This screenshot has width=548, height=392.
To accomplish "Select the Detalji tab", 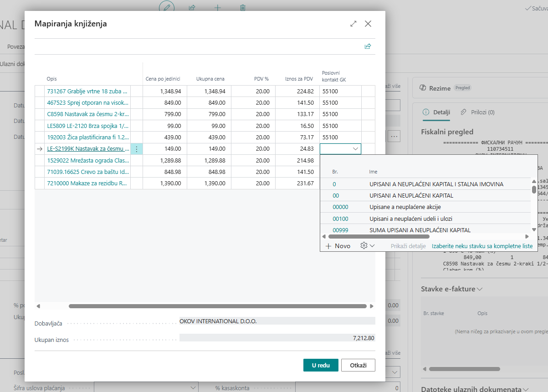I will (x=441, y=112).
